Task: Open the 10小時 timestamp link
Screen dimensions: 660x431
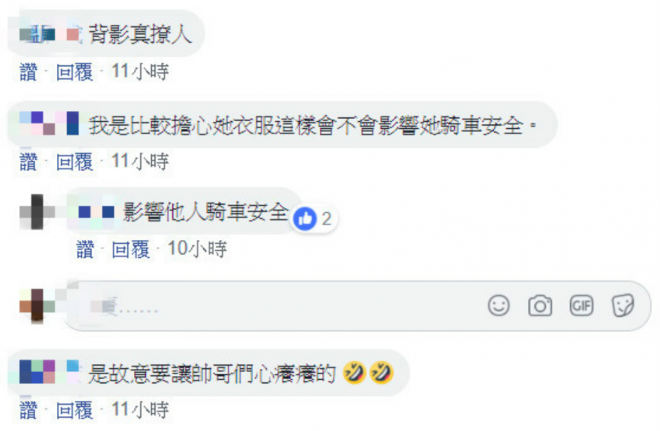Action: click(x=197, y=249)
